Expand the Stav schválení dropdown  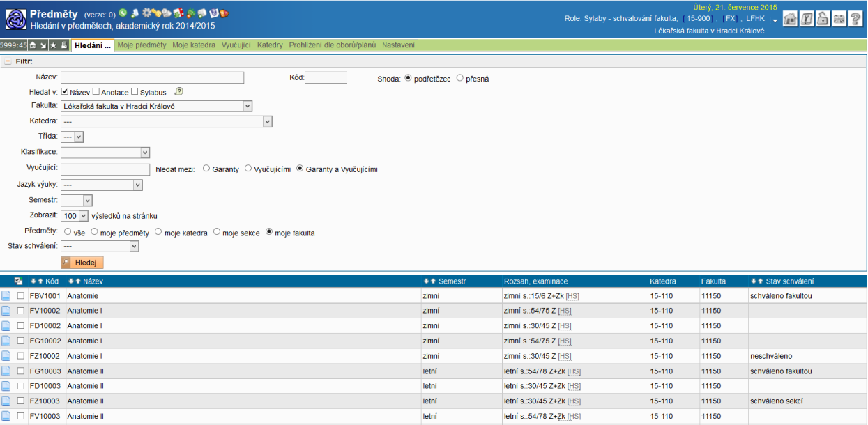click(100, 246)
